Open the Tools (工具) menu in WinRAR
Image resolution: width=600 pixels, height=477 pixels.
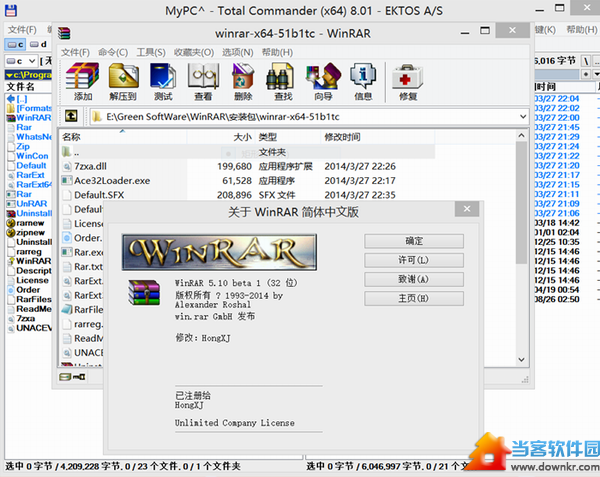(151, 52)
